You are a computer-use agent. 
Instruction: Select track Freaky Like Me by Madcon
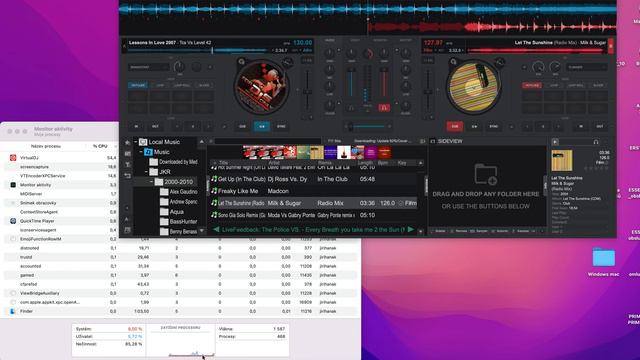coord(314,191)
